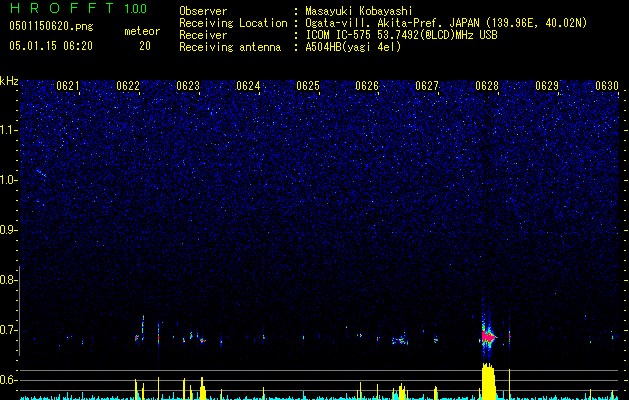The width and height of the screenshot is (629, 400).
Task: Click the 0.7 kHz axis label
Action: (8, 330)
